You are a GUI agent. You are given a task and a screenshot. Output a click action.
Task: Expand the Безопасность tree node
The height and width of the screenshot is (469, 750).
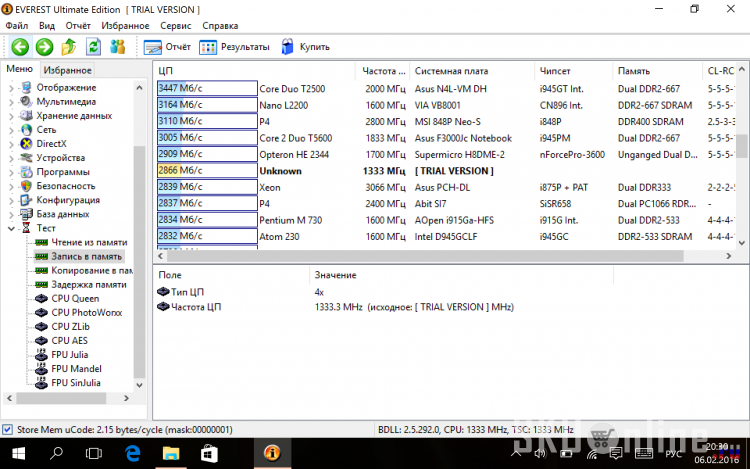point(11,186)
